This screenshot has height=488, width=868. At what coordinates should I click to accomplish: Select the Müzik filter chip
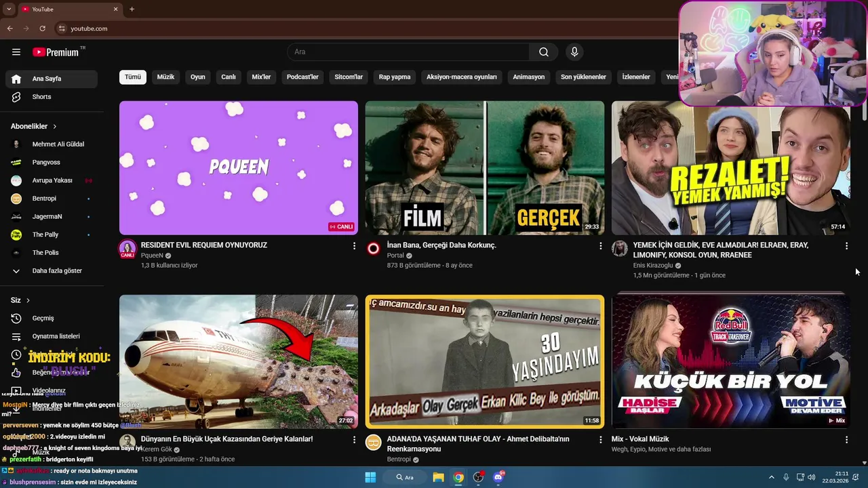[165, 77]
